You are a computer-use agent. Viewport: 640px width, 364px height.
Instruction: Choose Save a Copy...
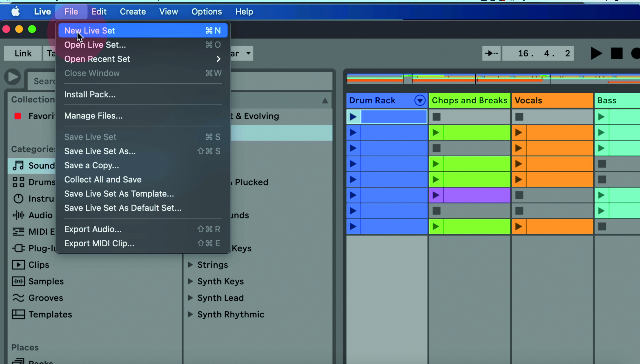143,166
